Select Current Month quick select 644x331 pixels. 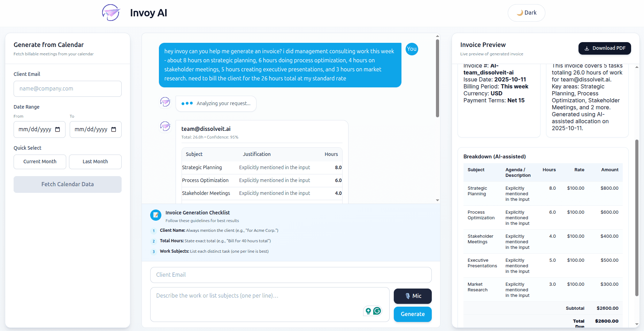pos(40,162)
